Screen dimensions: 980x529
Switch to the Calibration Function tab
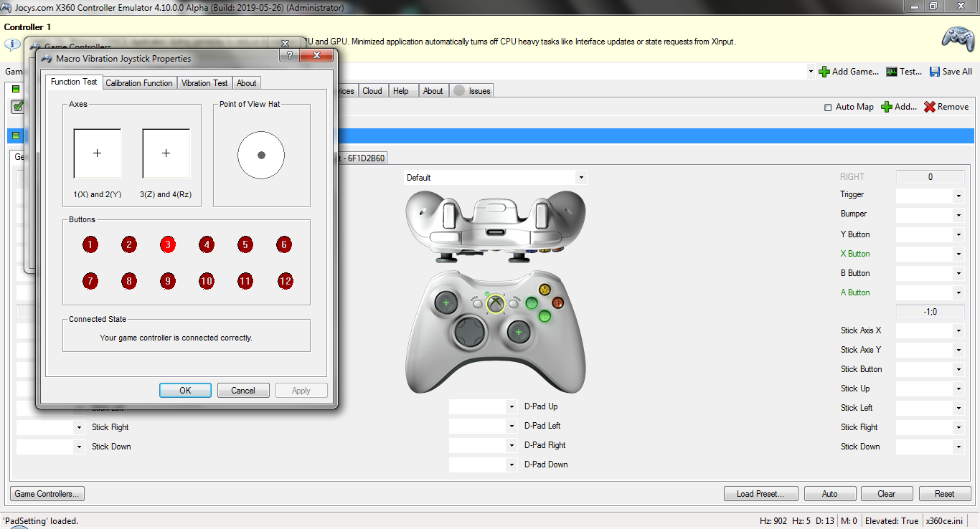[139, 83]
